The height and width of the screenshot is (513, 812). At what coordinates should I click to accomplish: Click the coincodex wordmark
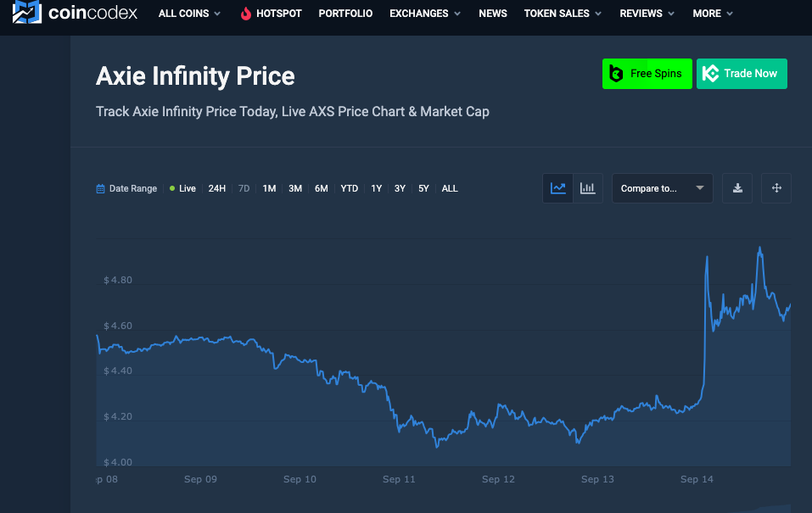(92, 13)
